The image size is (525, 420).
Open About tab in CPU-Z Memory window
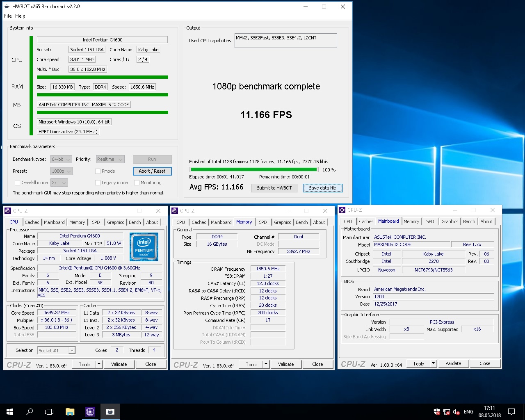[319, 222]
